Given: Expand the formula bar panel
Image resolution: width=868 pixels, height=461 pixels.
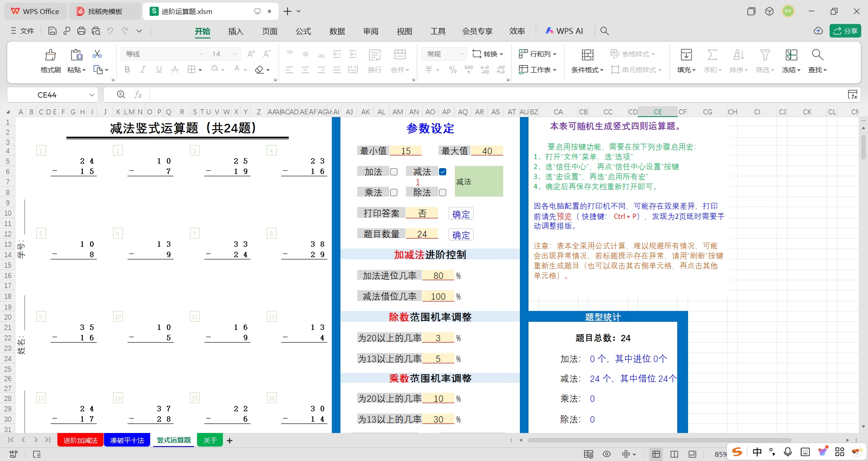Looking at the screenshot, I should [853, 94].
